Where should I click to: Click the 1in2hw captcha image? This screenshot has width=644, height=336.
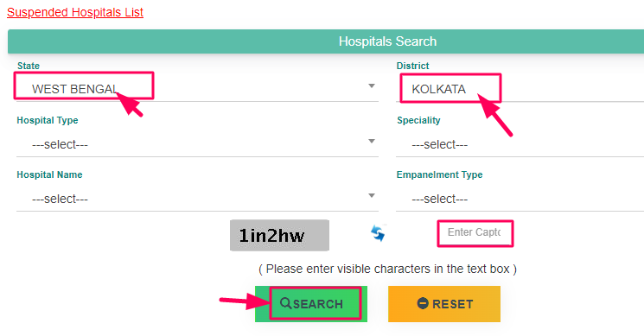point(279,235)
